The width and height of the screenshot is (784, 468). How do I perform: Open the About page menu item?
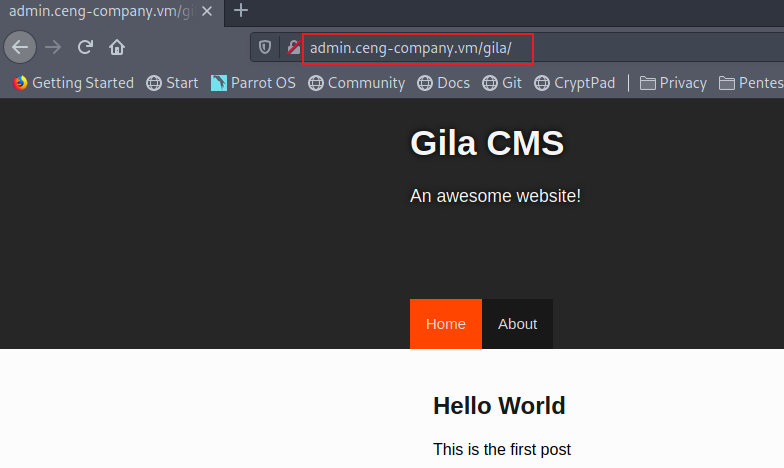point(518,324)
